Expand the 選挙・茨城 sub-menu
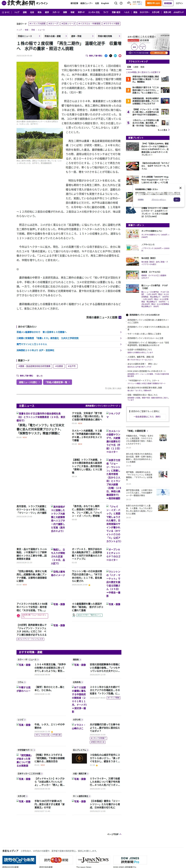Image resolution: width=186 pixels, height=868 pixels. click(83, 36)
